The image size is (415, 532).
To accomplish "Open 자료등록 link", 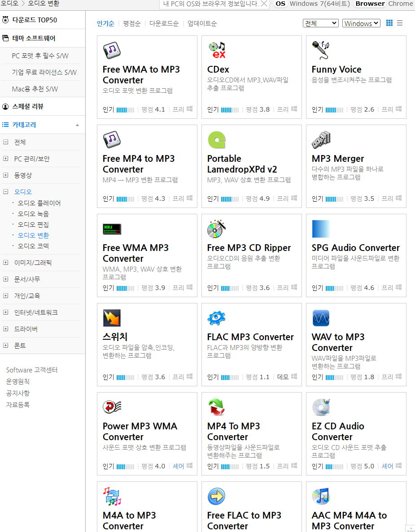I will tap(17, 404).
